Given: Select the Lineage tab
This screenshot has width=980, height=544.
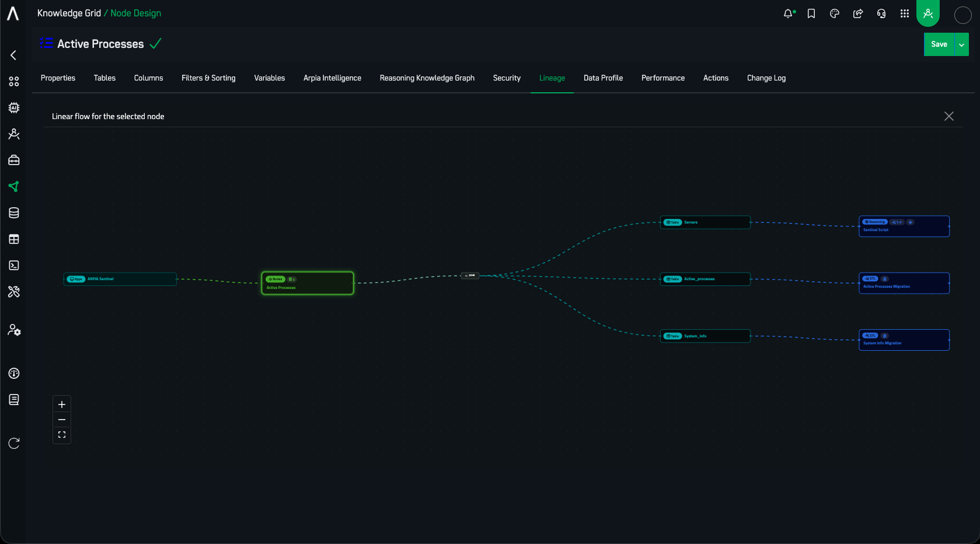Looking at the screenshot, I should coord(552,78).
